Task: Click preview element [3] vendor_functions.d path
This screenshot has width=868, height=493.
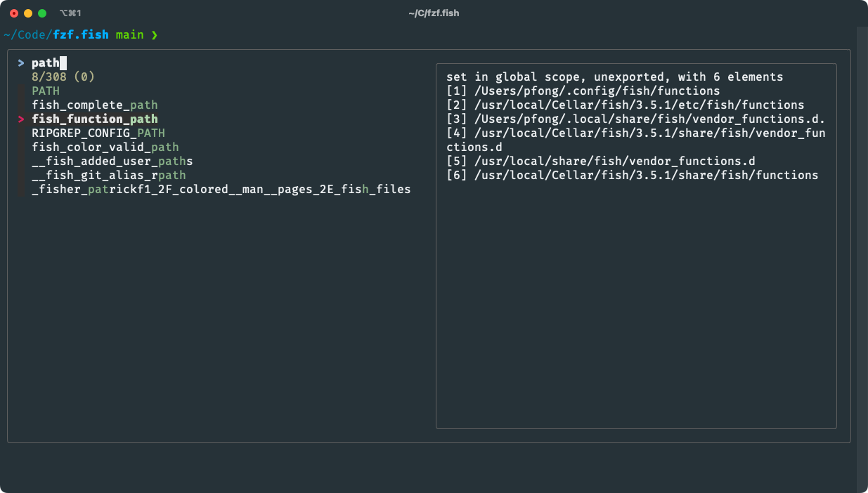Action: pos(636,119)
